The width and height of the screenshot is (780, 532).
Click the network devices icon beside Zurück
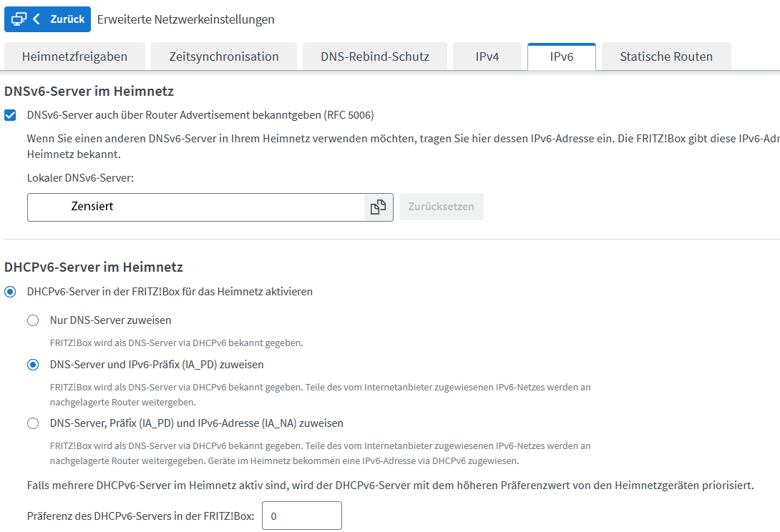[19, 19]
